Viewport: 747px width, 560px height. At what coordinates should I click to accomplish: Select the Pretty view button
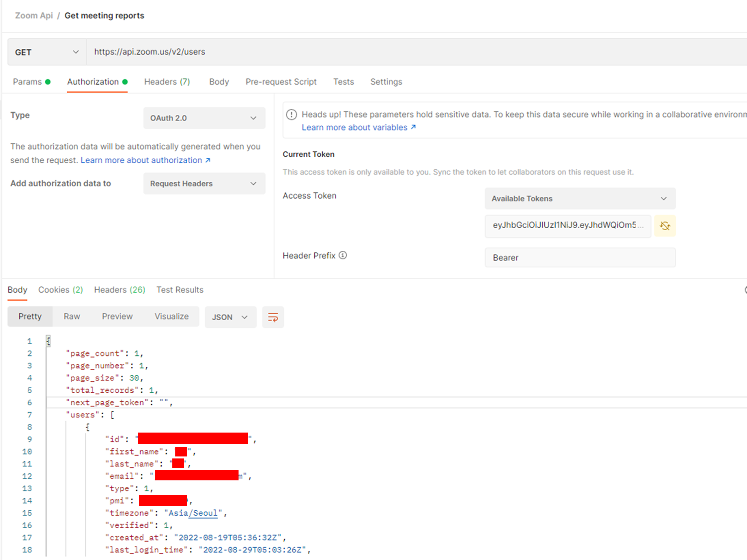tap(30, 317)
